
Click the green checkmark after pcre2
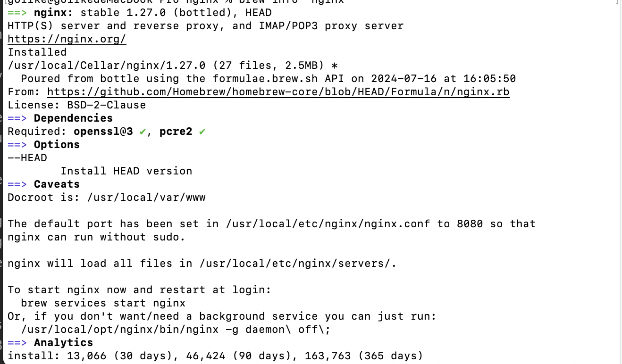click(202, 132)
